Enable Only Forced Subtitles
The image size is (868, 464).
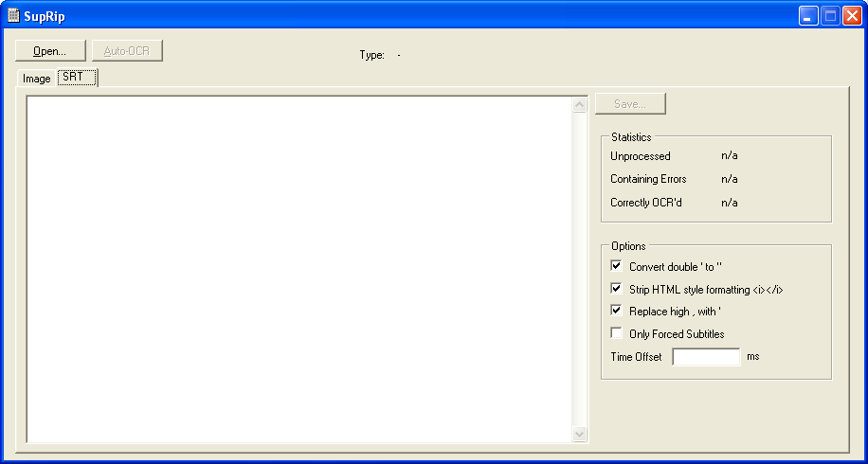617,333
